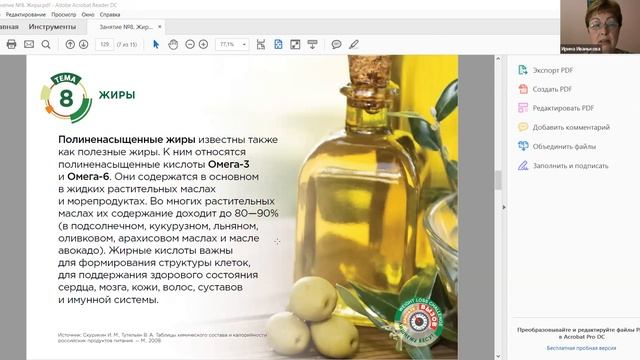640x360 pixels.
Task: Open the Find text magnifier tool
Action: (x=46, y=44)
